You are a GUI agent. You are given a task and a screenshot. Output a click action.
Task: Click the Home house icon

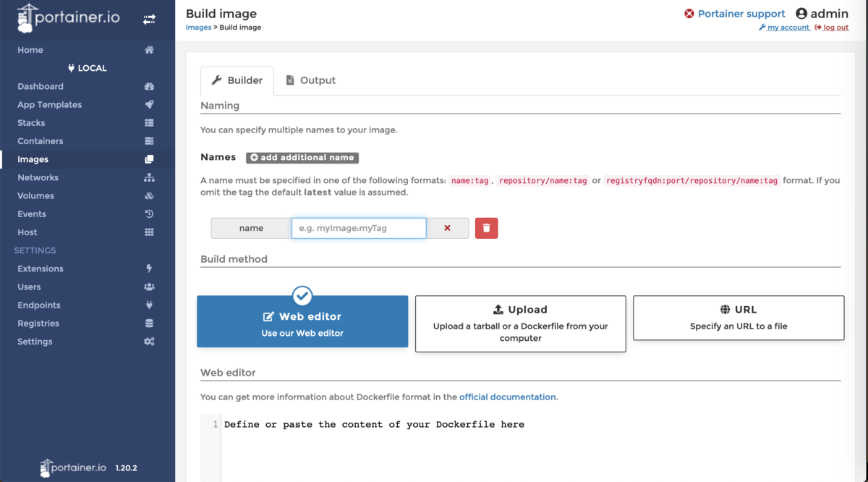pyautogui.click(x=149, y=50)
